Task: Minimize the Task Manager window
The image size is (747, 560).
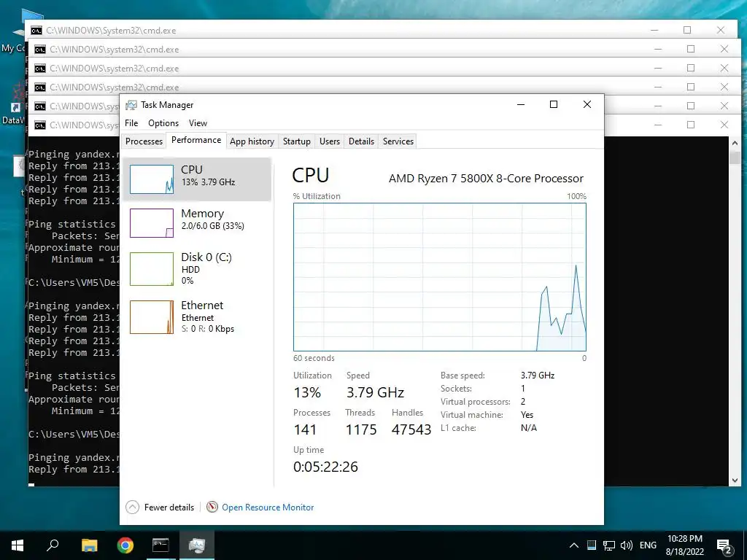Action: (521, 105)
